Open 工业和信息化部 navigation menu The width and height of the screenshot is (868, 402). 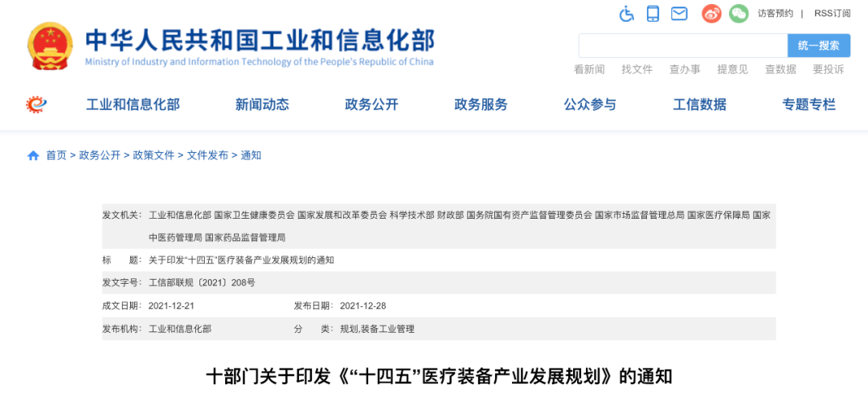[133, 104]
